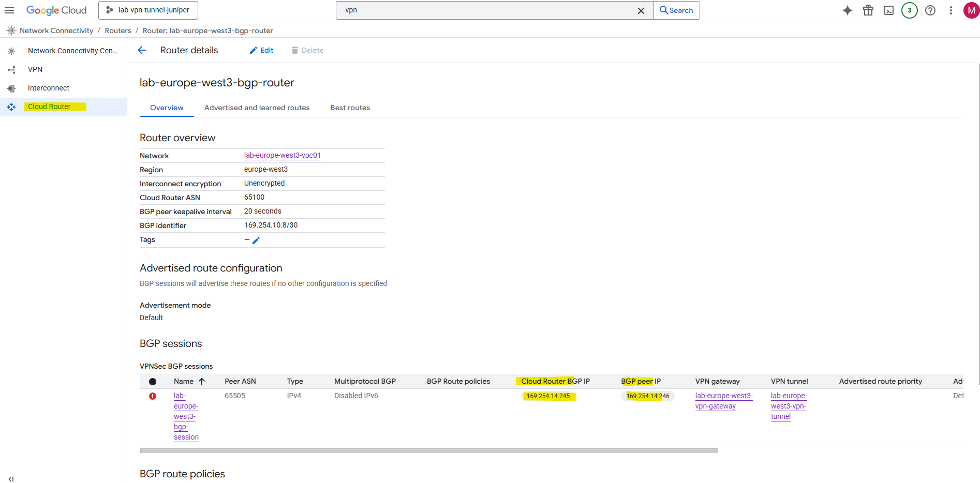Click the Search button
980x483 pixels.
677,10
